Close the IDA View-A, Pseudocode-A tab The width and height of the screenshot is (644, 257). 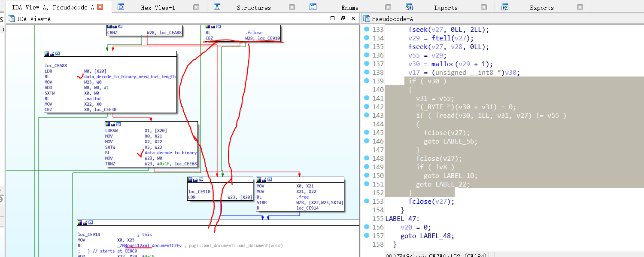pos(100,7)
